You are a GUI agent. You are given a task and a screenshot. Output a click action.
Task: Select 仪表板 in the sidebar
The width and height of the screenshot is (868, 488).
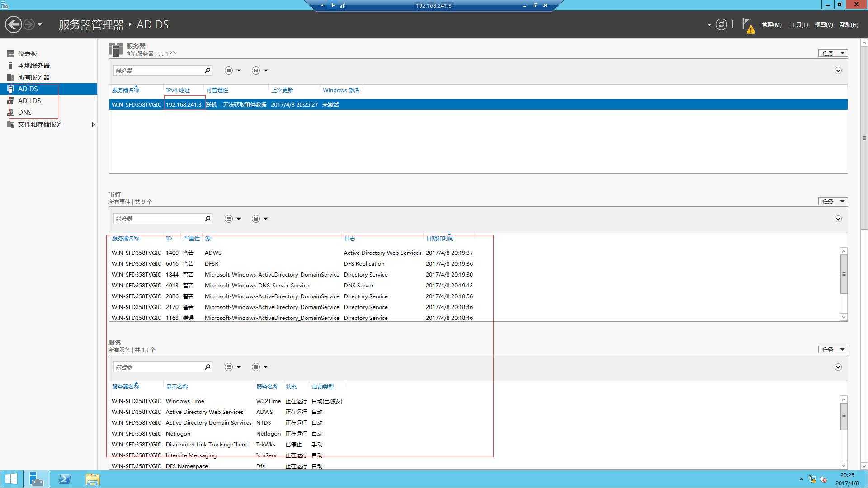[x=48, y=54]
